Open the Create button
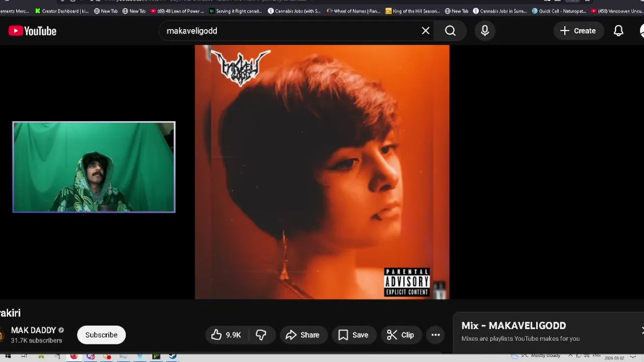The width and height of the screenshot is (644, 362). 578,31
